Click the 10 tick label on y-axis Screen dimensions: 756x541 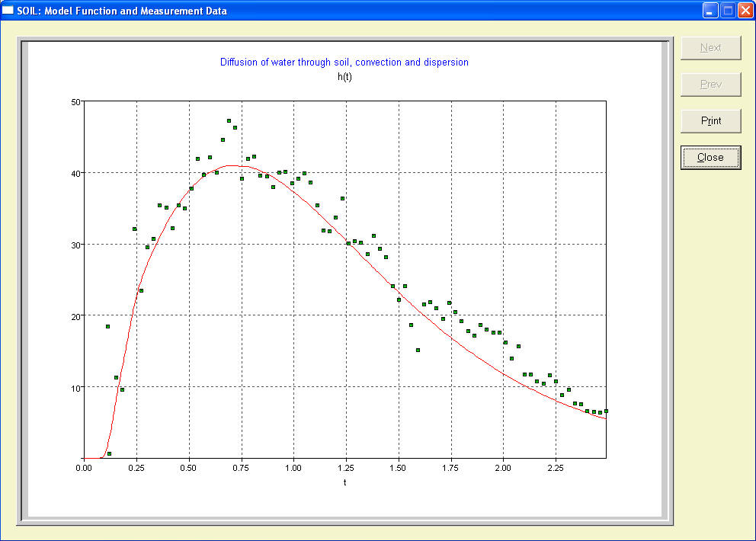(x=75, y=387)
